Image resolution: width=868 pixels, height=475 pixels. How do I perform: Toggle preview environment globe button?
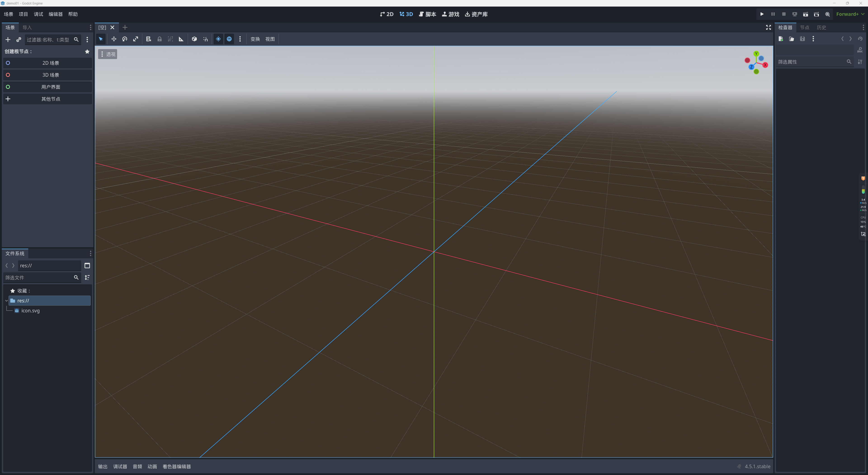click(229, 39)
